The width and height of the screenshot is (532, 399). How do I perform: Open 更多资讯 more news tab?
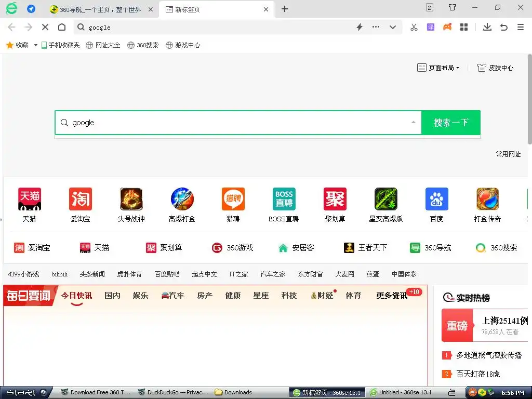tap(392, 296)
